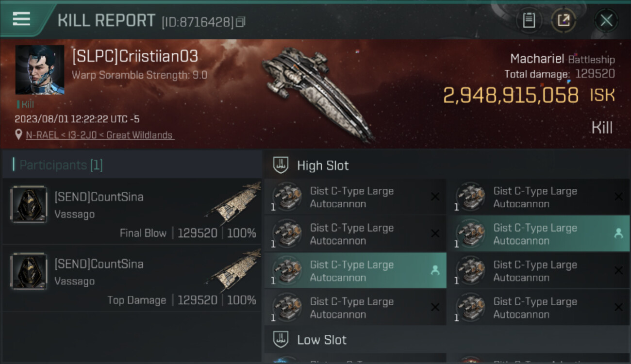Click the person icon on highlighted right autocannon
The width and height of the screenshot is (631, 364).
(x=618, y=233)
